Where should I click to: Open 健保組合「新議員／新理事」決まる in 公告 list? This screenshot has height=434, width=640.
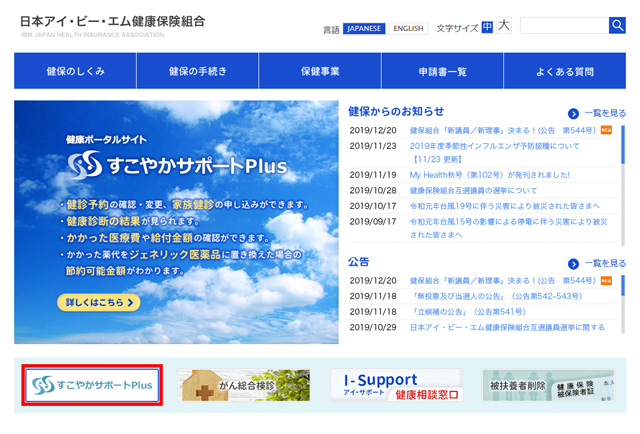point(502,281)
